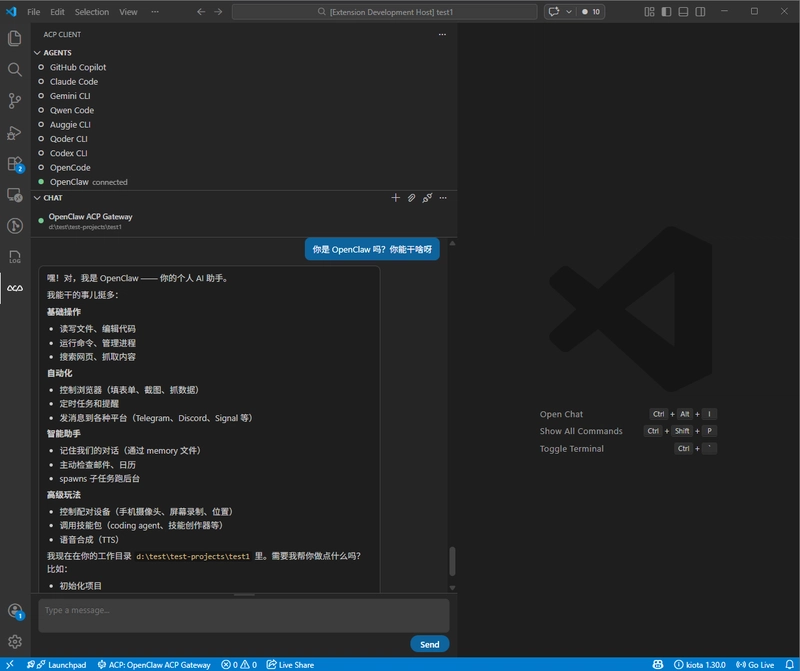800x671 pixels.
Task: Open Search in the activity bar
Action: [x=13, y=70]
